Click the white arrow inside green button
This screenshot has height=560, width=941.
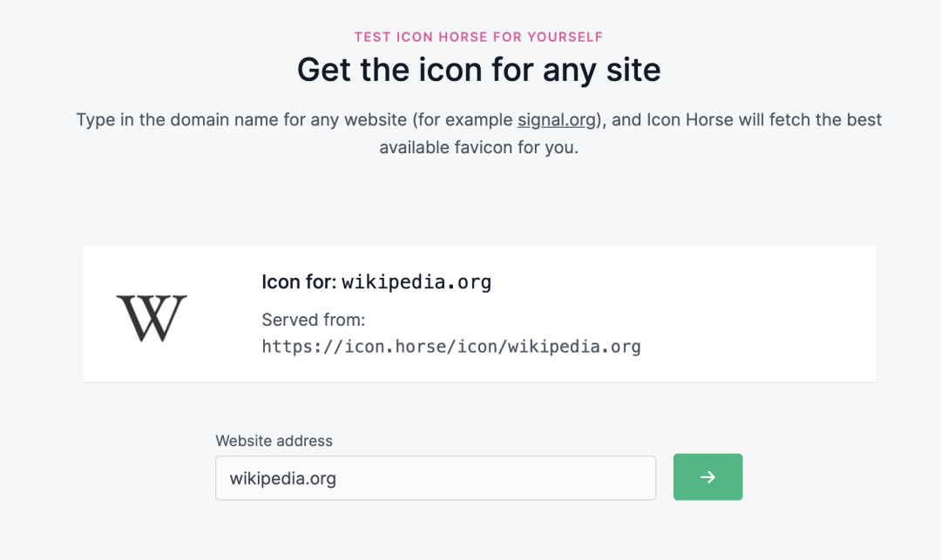[707, 476]
